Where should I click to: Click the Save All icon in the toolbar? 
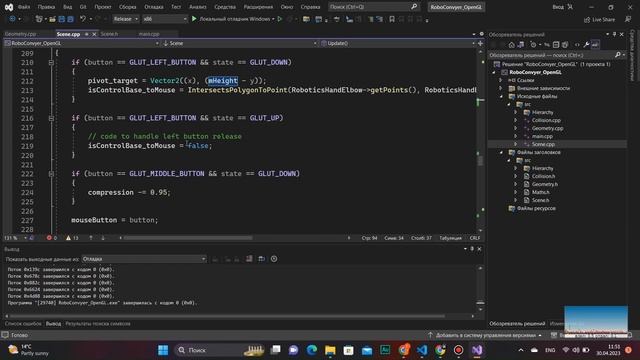pos(70,19)
